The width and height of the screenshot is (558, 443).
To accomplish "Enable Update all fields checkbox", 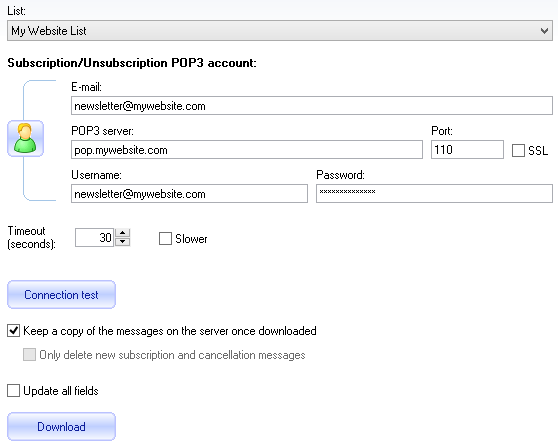I will click(14, 390).
